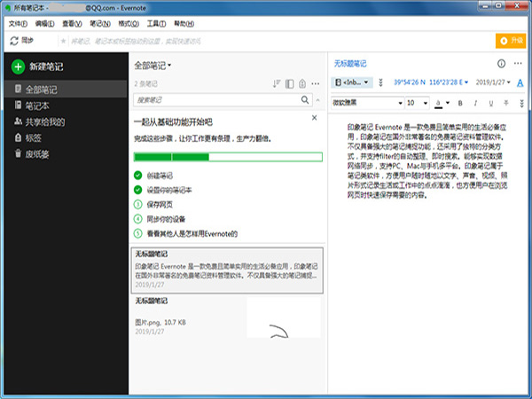
Task: Open the sort order icon in note list
Action: click(277, 83)
